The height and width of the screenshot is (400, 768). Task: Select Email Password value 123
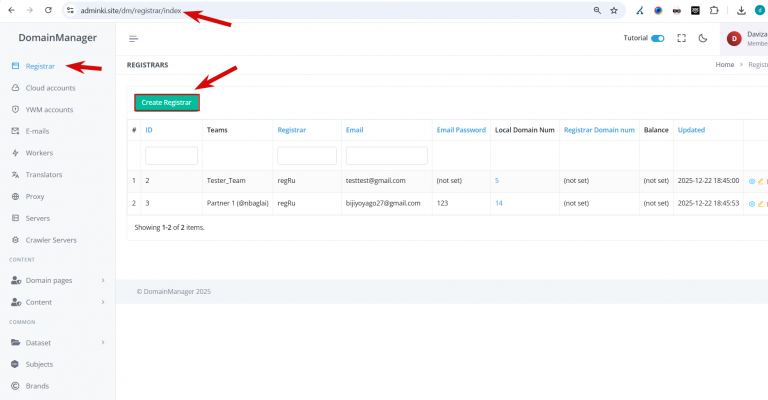tap(442, 203)
